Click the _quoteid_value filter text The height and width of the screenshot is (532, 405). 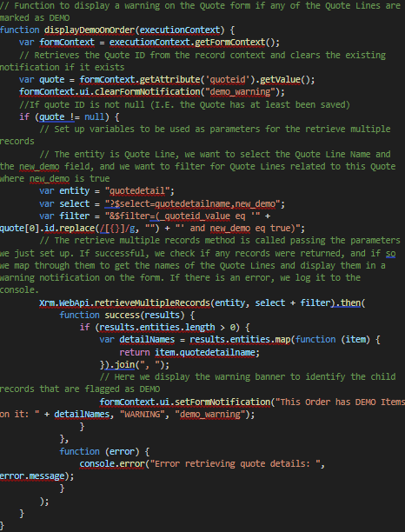point(195,216)
